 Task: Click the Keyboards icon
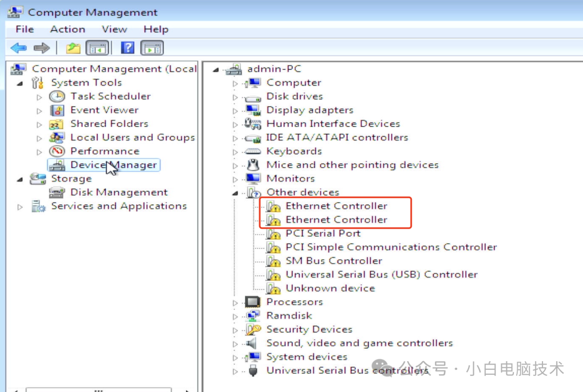coord(253,151)
